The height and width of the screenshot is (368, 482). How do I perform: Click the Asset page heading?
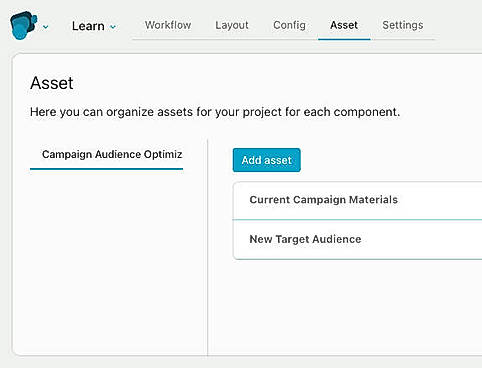pyautogui.click(x=52, y=83)
